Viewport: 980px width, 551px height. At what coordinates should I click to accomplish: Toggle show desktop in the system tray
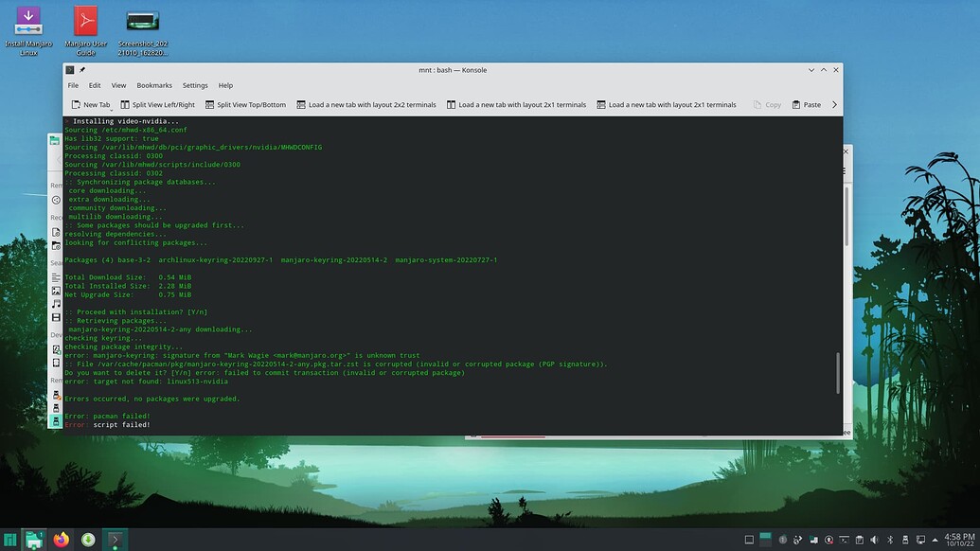[x=751, y=540]
